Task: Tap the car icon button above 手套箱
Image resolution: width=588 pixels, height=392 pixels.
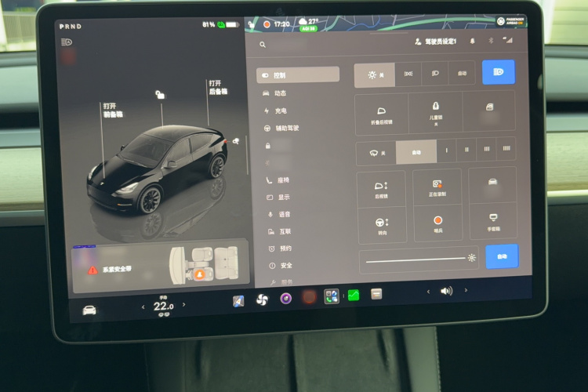Action: 492,185
